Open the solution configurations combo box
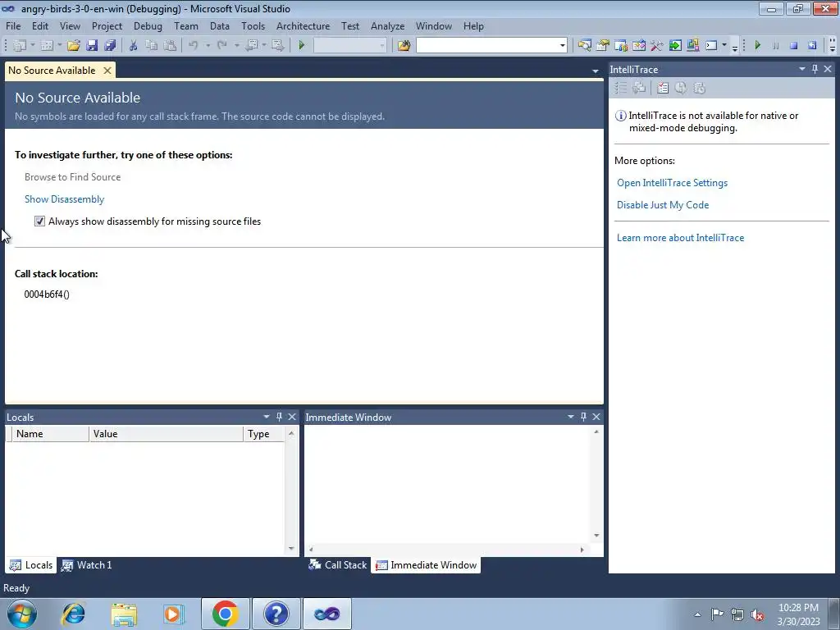This screenshot has height=630, width=840. point(349,46)
